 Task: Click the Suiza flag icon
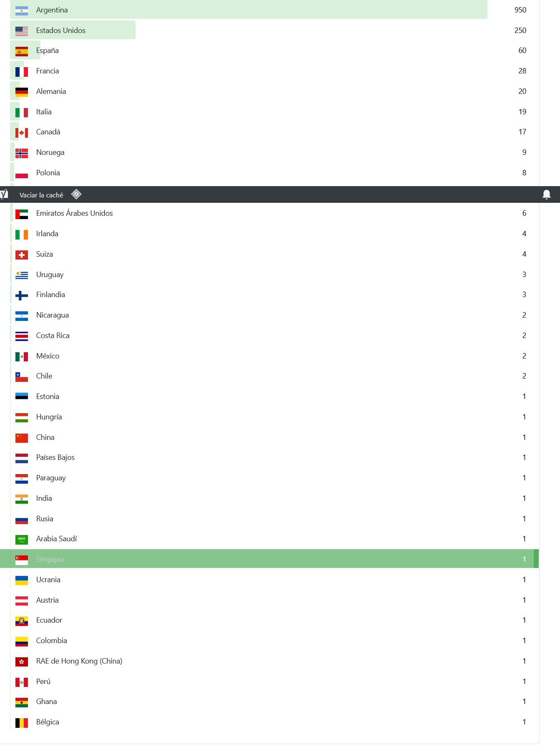[x=22, y=255]
